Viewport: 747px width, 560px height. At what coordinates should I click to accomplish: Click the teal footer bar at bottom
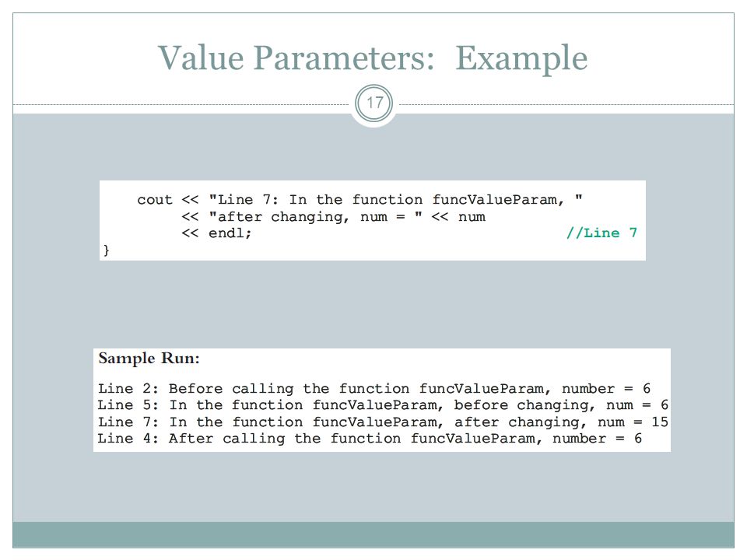(373, 535)
